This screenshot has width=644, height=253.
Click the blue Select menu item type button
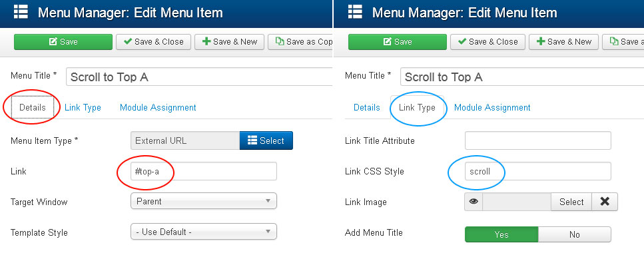click(x=266, y=140)
